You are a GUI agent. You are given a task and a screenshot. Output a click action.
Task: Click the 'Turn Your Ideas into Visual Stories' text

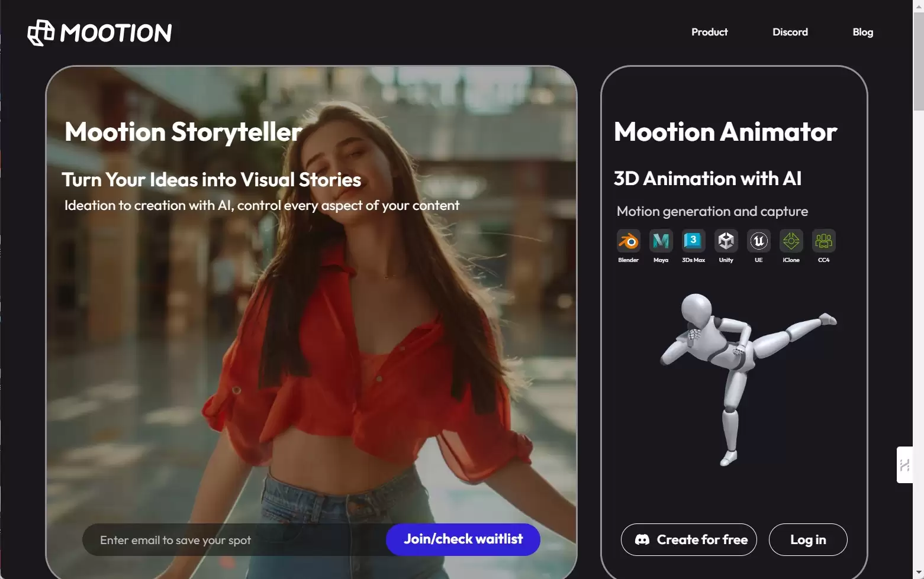[211, 179]
